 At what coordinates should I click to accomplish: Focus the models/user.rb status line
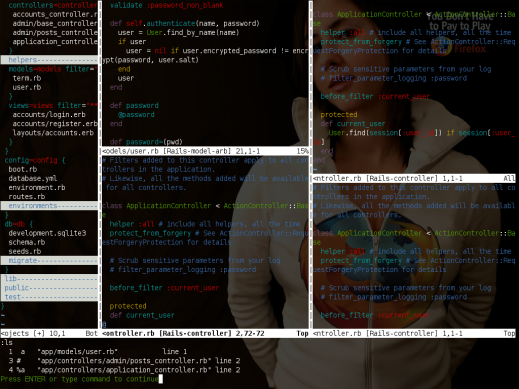[205, 151]
